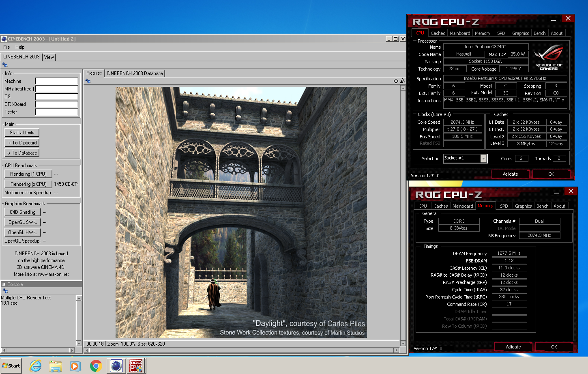Run Rendering (1 CPU) benchmark

pyautogui.click(x=28, y=174)
